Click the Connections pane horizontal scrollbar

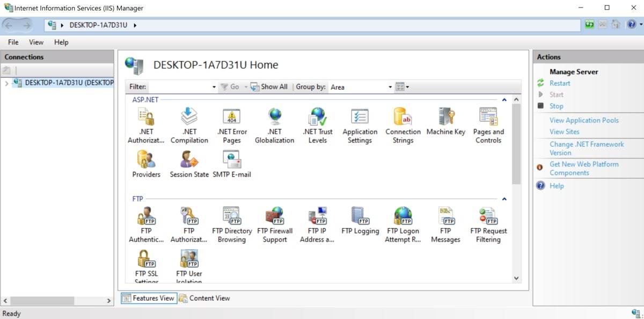pos(42,301)
